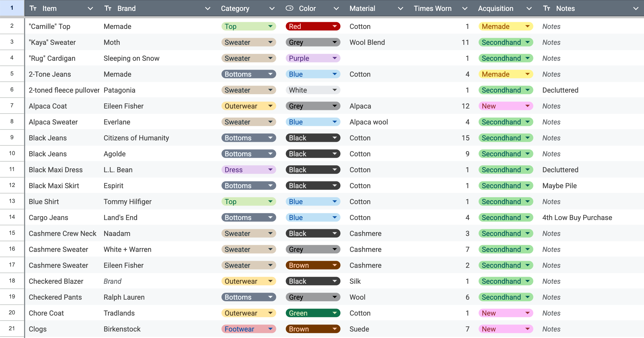Select the Black Maxi Skirt item cell
The height and width of the screenshot is (338, 644).
tap(63, 186)
